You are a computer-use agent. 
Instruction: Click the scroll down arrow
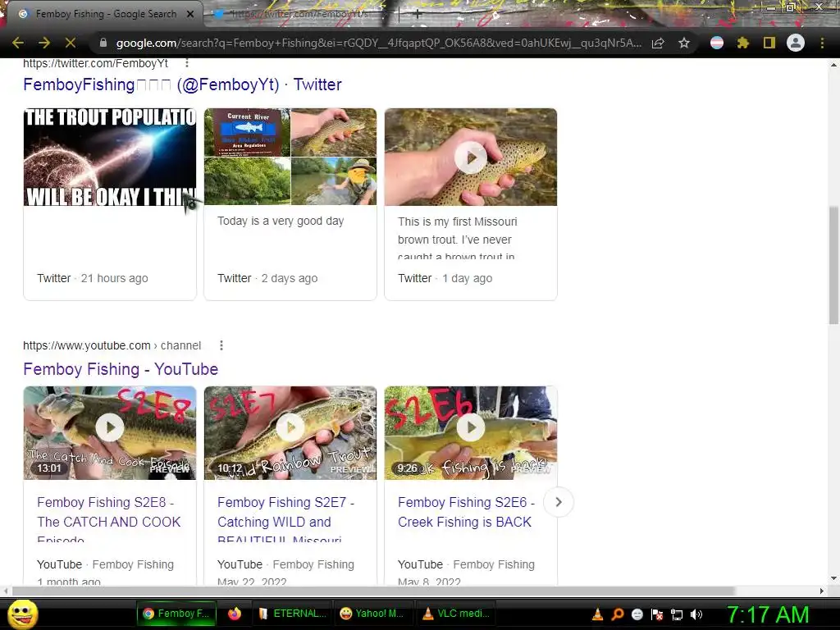833,578
